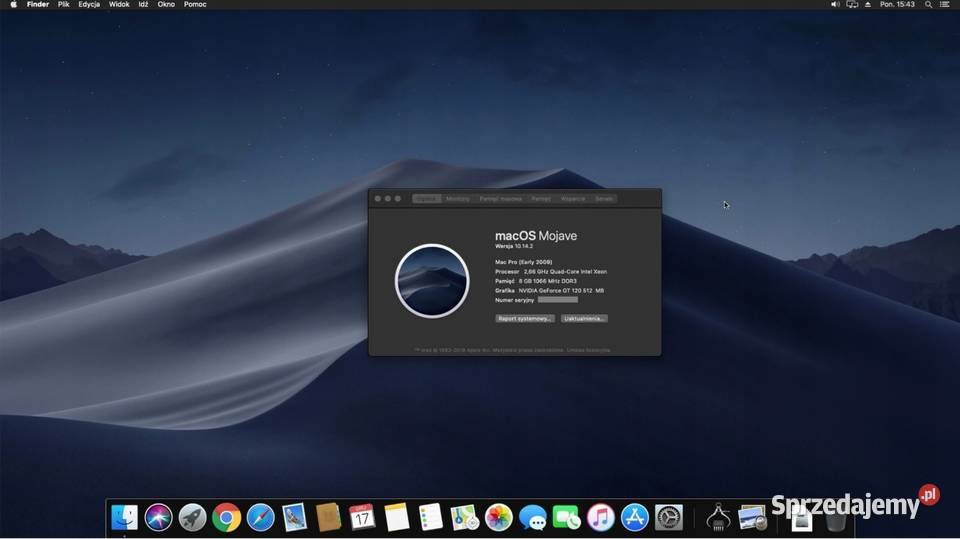The height and width of the screenshot is (539, 960).
Task: Open Maps app in the Dock
Action: click(x=465, y=518)
